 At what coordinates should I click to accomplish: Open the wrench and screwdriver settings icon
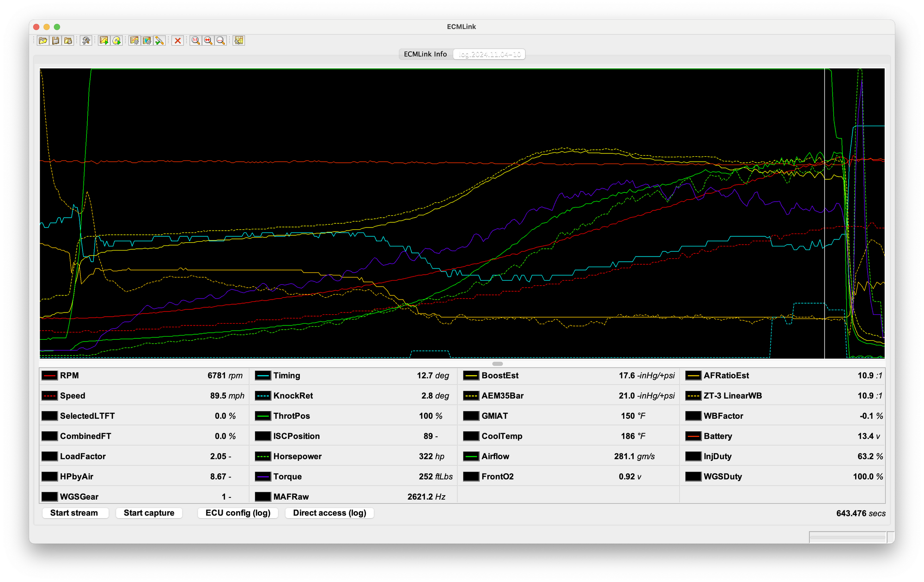pos(86,41)
